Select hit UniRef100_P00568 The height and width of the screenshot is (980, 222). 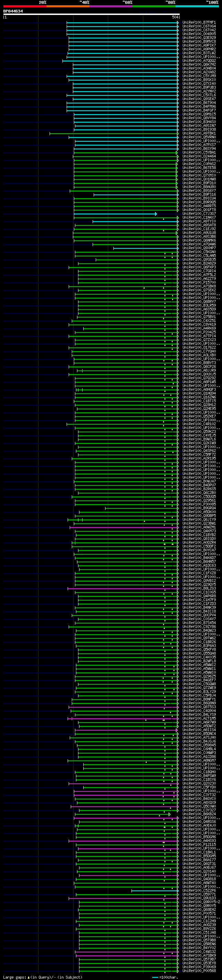(x=199, y=971)
